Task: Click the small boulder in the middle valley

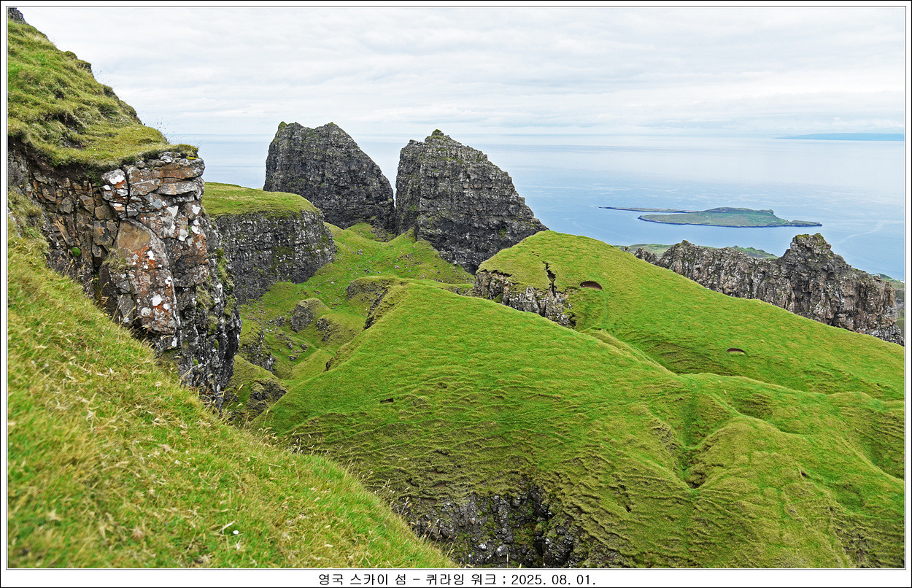Action: point(302,316)
